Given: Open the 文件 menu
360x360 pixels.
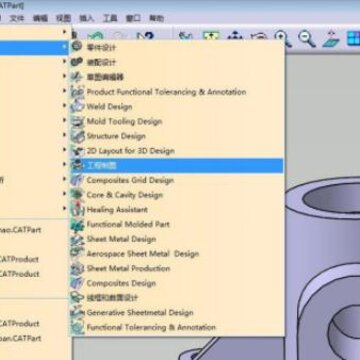Looking at the screenshot, I should [17, 18].
